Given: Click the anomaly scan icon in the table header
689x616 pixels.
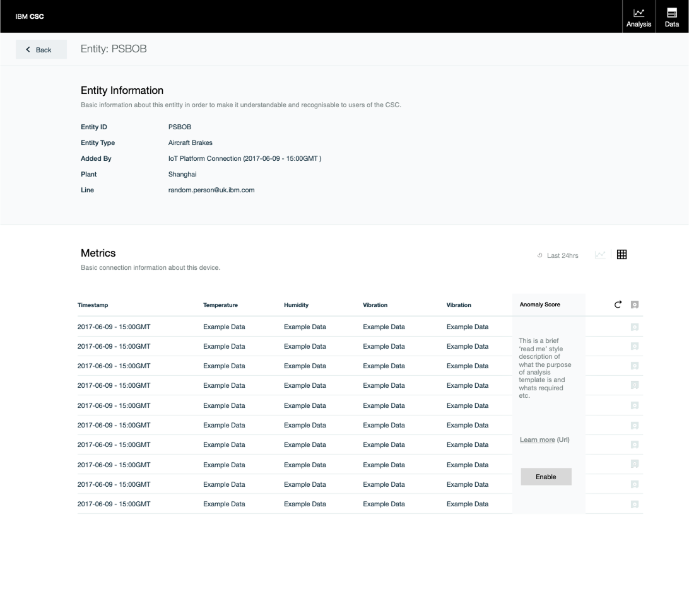Looking at the screenshot, I should coord(635,305).
